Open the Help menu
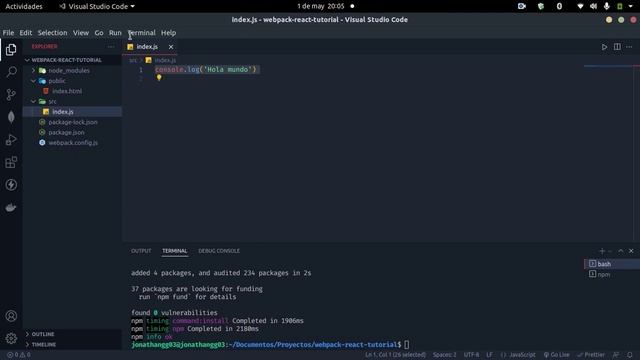This screenshot has width=640, height=360. pos(168,33)
